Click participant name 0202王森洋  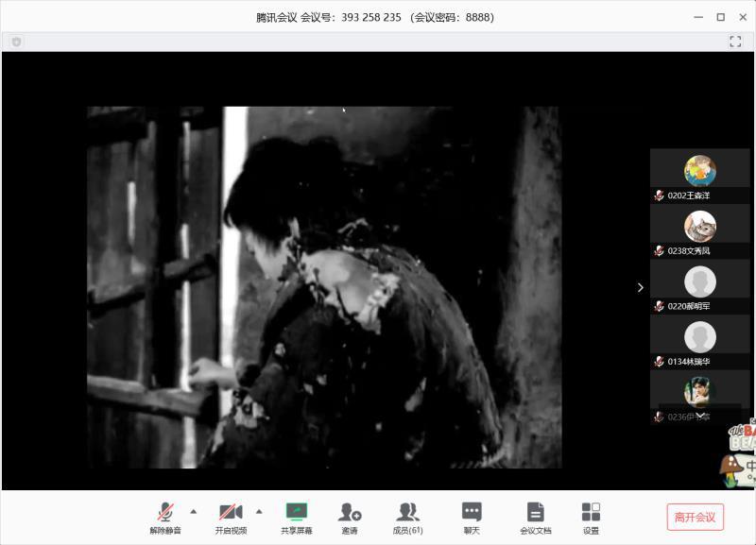click(689, 196)
